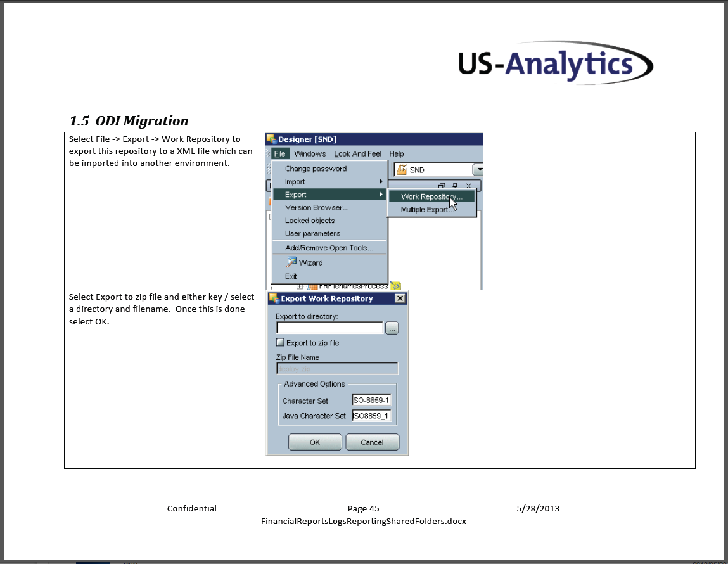Choose Version Browser... menu item

coord(329,207)
